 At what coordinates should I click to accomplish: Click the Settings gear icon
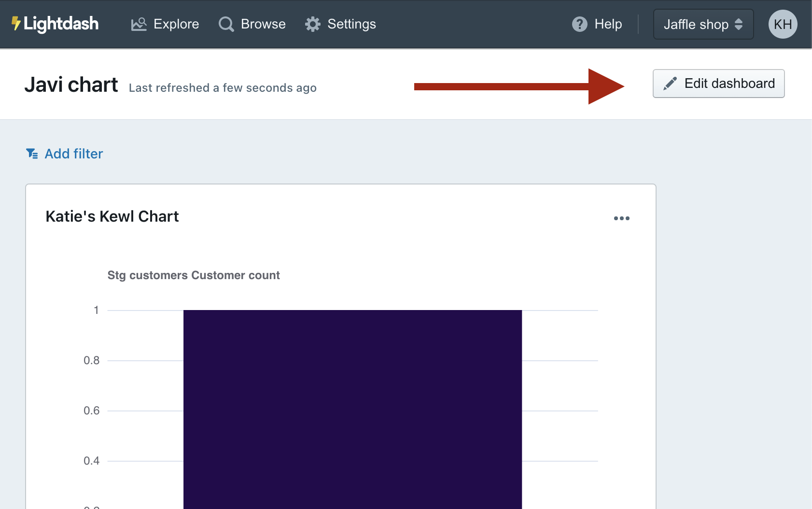(313, 24)
